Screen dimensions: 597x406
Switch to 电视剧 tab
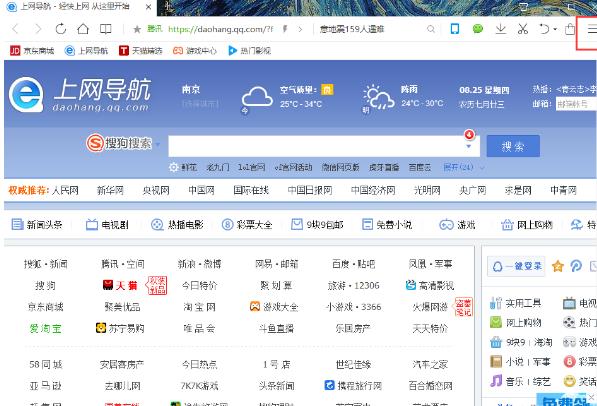pos(107,225)
